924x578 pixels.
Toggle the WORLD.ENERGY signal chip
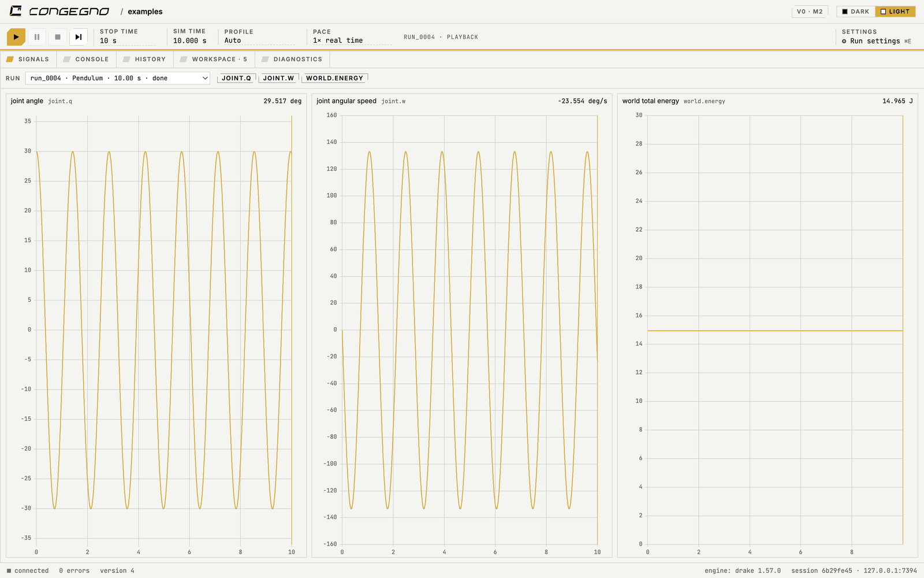coord(334,78)
